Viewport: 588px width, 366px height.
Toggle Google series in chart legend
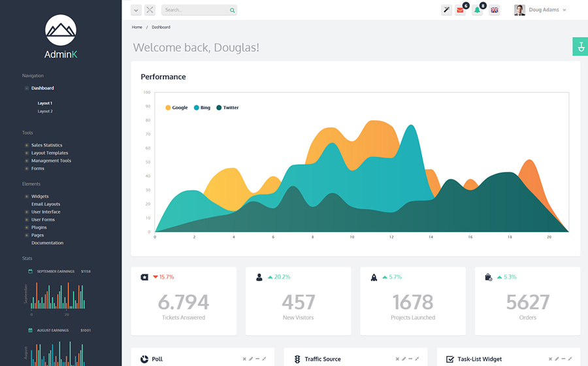176,108
